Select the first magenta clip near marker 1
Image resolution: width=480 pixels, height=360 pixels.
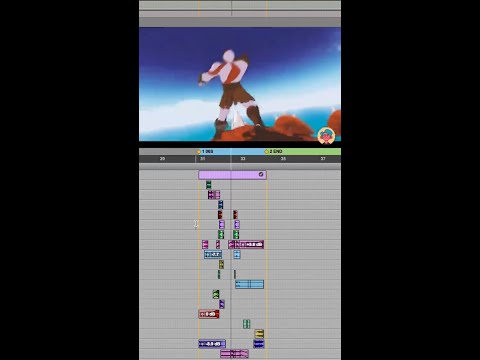[x=205, y=244]
